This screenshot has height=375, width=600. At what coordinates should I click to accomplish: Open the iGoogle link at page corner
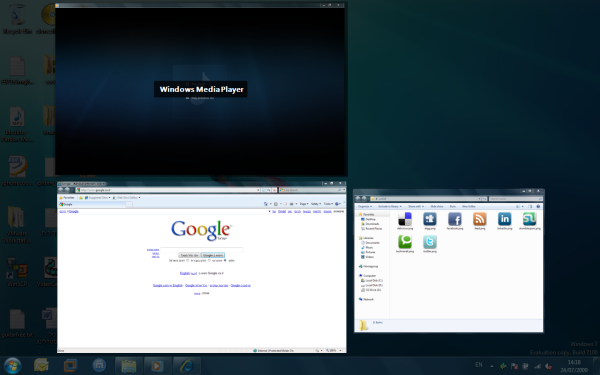(x=74, y=211)
